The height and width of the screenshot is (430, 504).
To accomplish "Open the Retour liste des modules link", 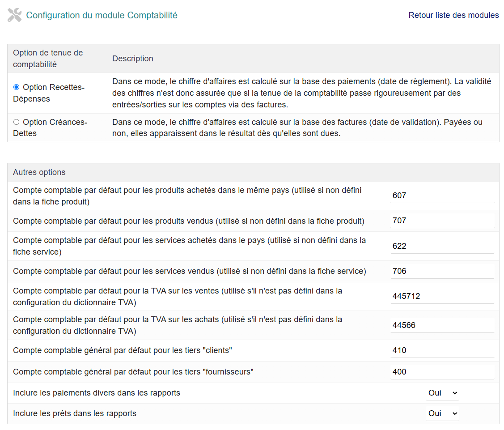I will (453, 15).
